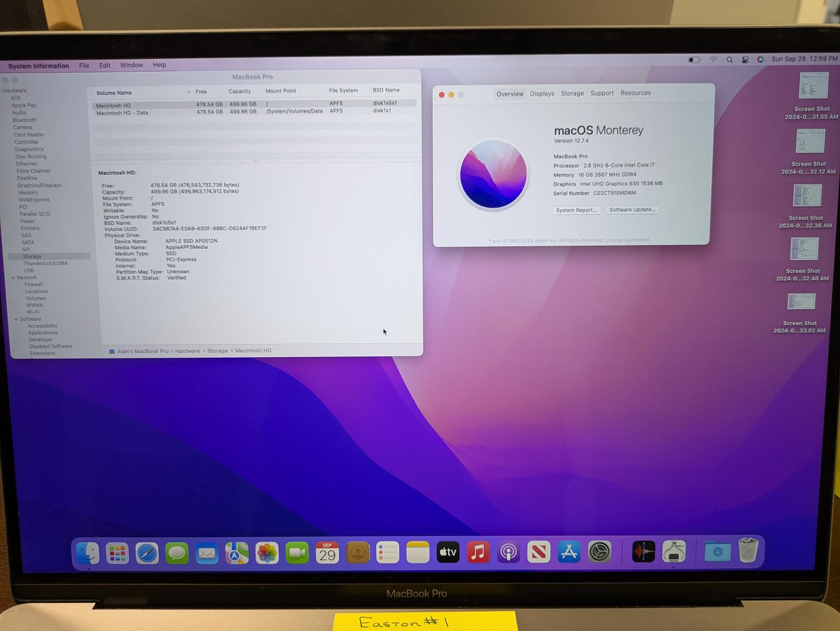Open the File menu

coord(84,65)
